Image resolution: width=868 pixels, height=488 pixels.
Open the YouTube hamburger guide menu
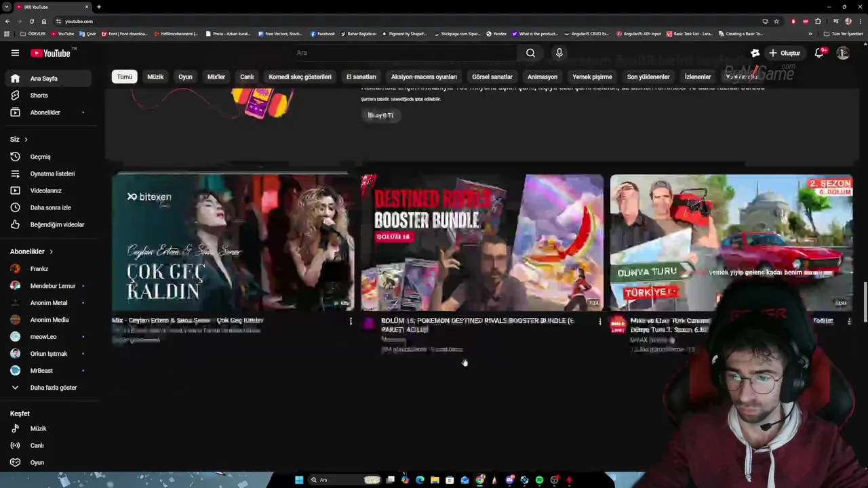(x=15, y=53)
